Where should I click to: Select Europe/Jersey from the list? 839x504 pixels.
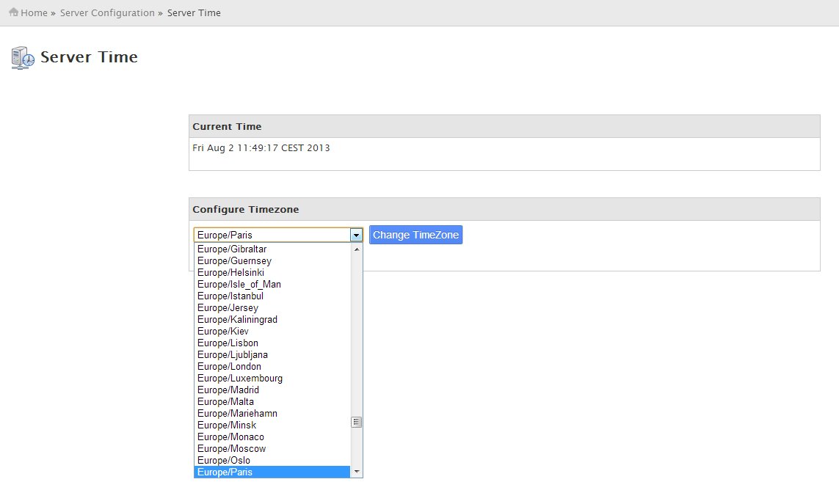click(272, 307)
